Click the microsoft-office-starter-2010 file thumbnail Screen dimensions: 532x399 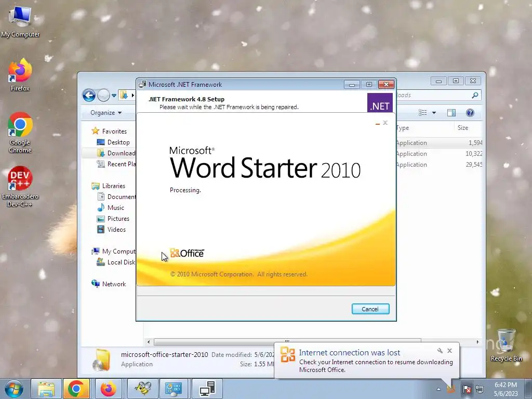pos(101,360)
